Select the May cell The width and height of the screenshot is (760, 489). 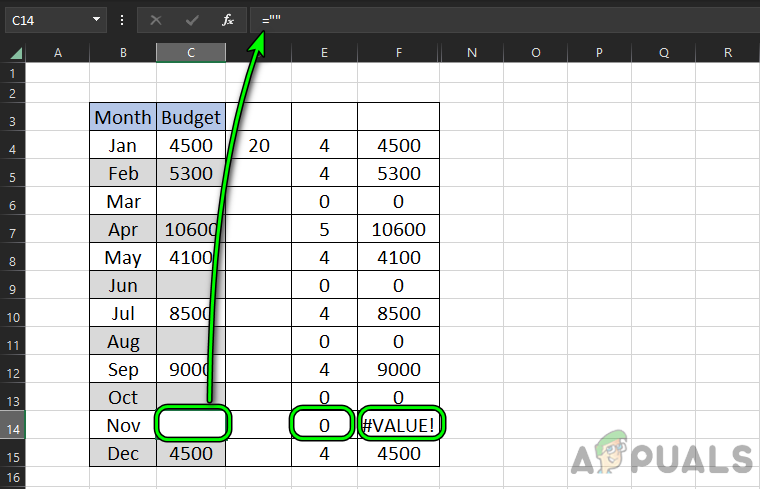123,257
